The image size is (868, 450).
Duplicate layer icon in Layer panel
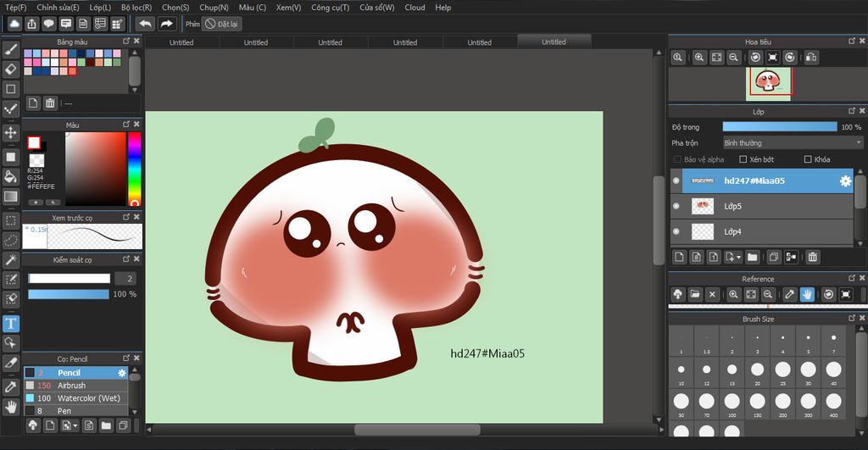pyautogui.click(x=773, y=257)
